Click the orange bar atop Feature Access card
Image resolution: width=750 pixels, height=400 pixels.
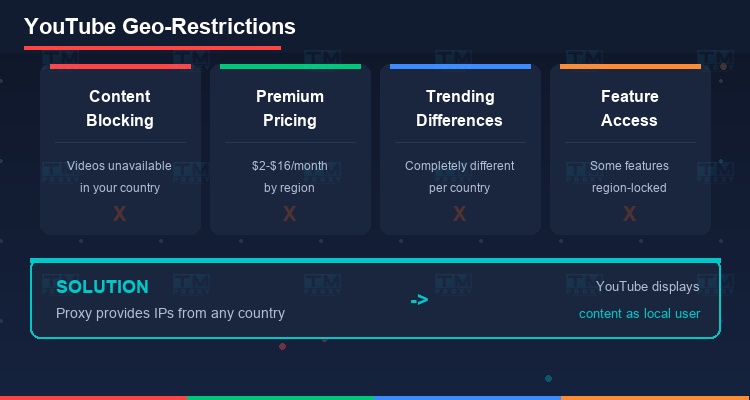point(630,67)
